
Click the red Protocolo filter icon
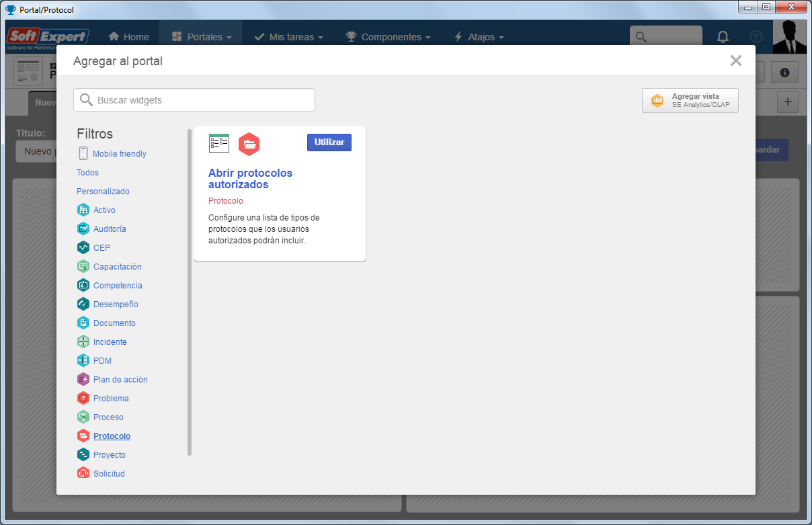[83, 436]
